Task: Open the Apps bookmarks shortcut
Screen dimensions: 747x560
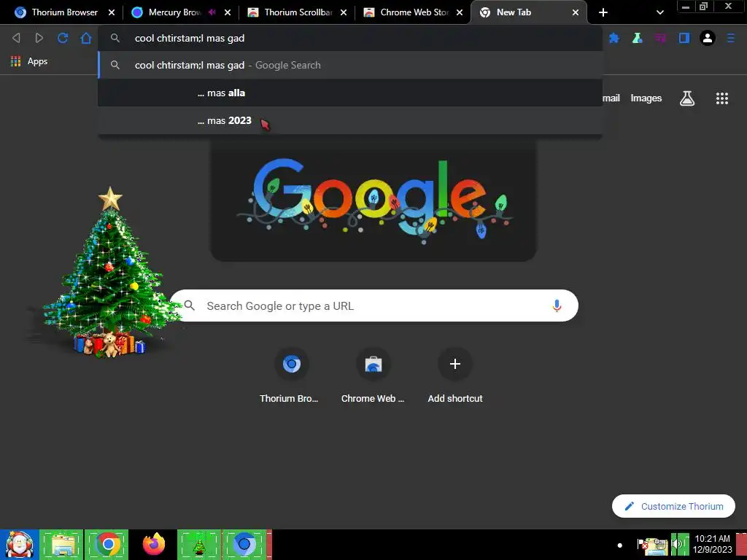Action: pos(29,61)
